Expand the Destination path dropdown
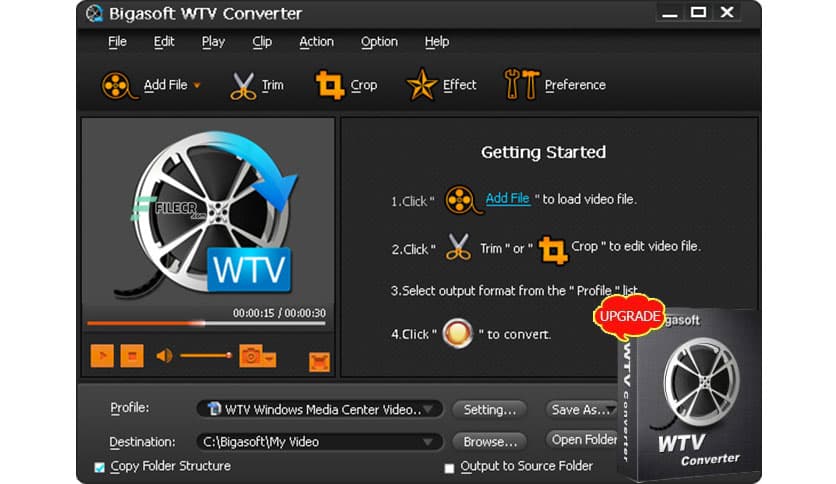Viewport: 836px width, 484px height. (x=428, y=442)
